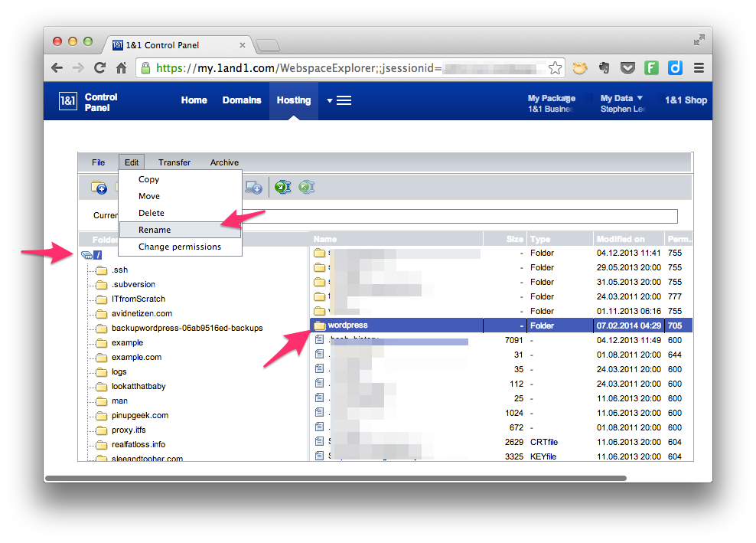Choose Delete from the Edit menu
The width and height of the screenshot is (756, 543).
click(152, 213)
